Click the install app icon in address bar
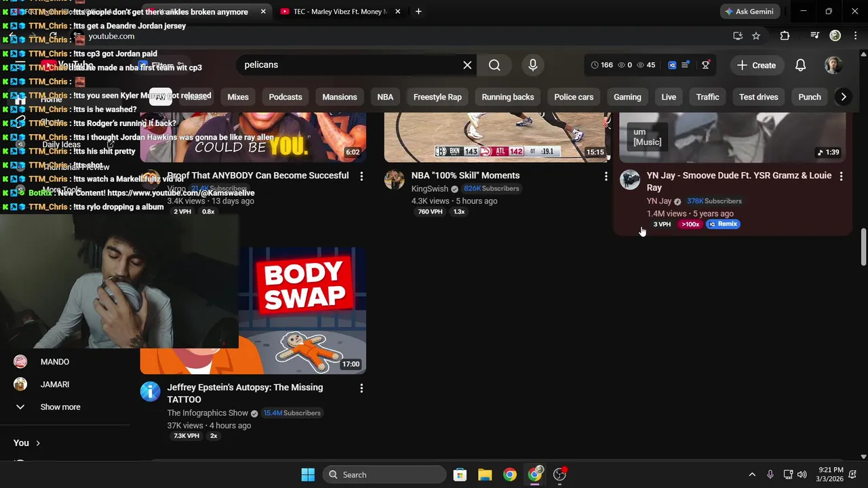 [x=738, y=36]
